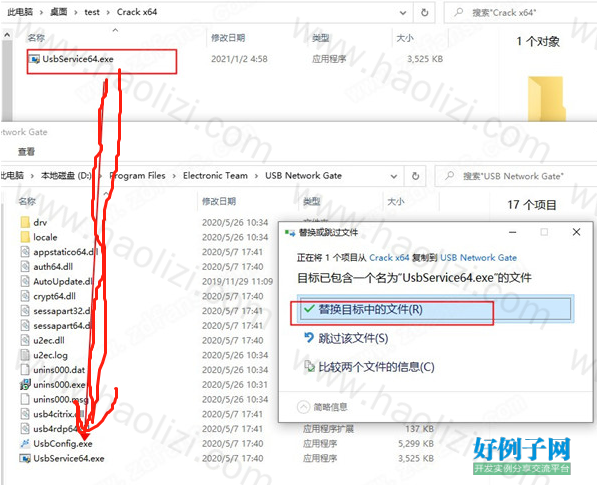Sort by 名称 column in Crack x64 window
Screen dimensions: 597x485
[x=36, y=38]
